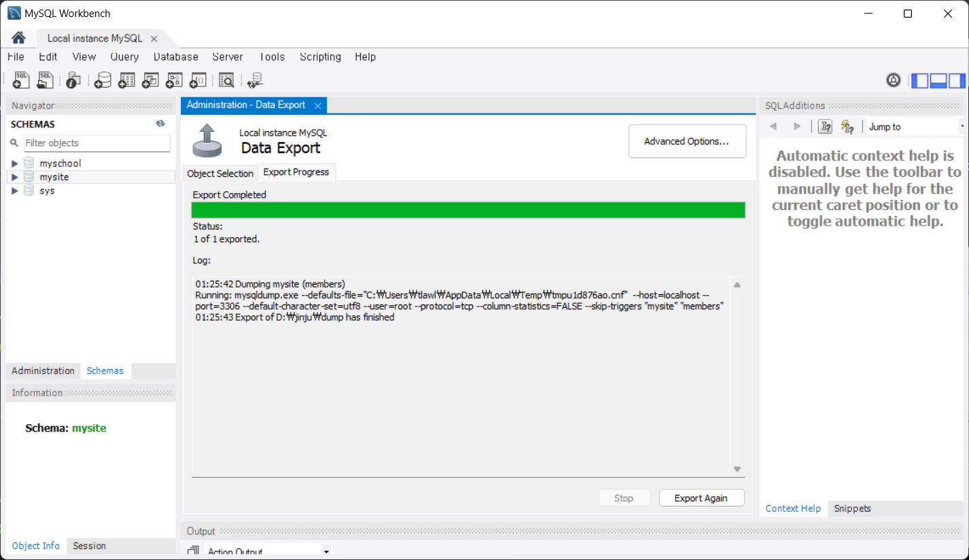
Task: Create a new stored procedure icon
Action: click(173, 80)
